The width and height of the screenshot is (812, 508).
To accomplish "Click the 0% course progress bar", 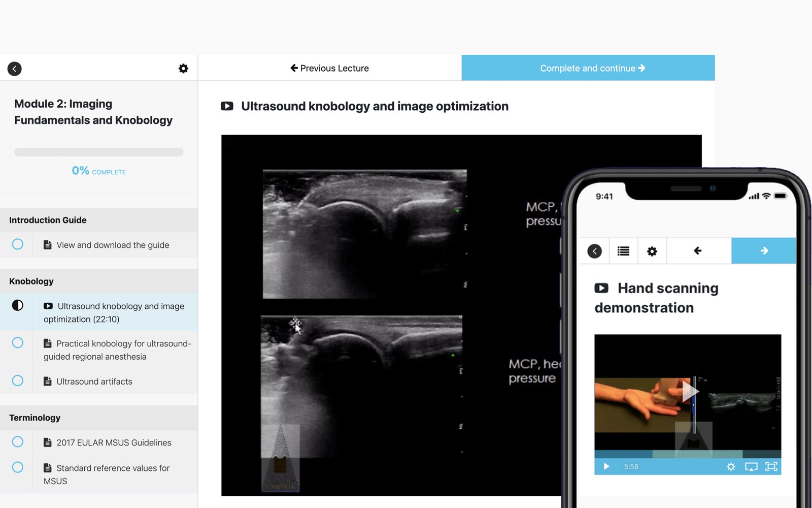I will (98, 152).
